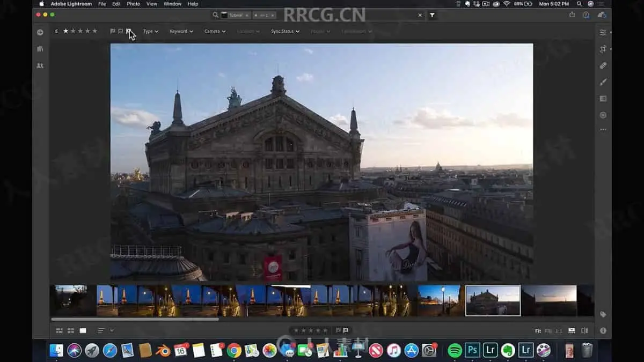The image size is (644, 362).
Task: Select the Linear Gradient tool
Action: point(603,99)
